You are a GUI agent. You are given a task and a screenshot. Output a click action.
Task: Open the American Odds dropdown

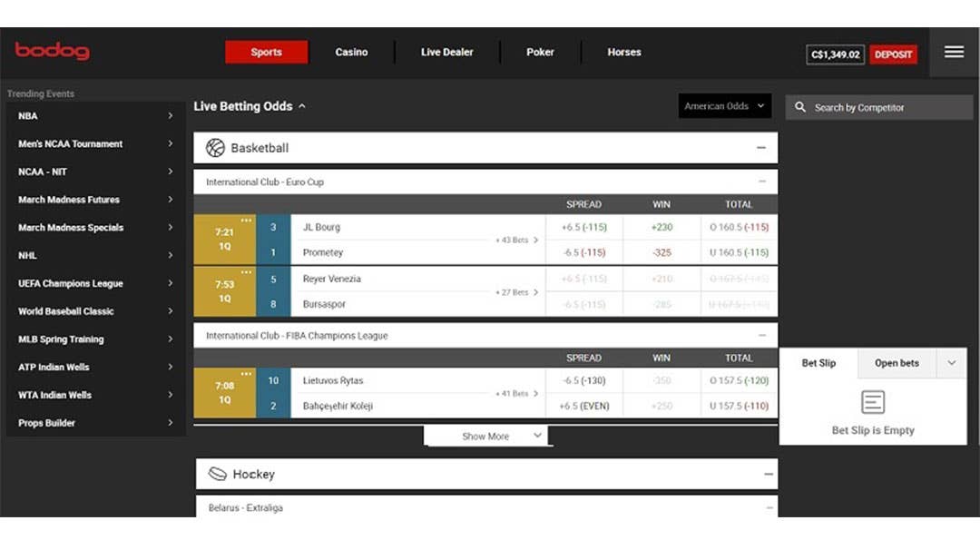pyautogui.click(x=724, y=106)
